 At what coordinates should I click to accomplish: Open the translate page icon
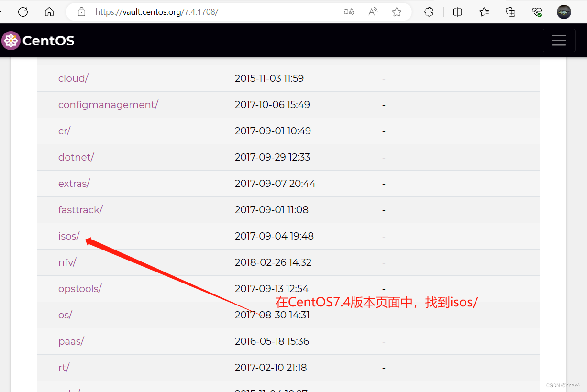click(349, 12)
